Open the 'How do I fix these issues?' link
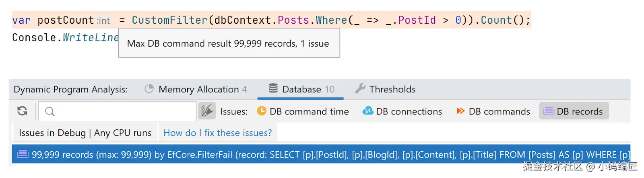This screenshot has width=644, height=178. click(218, 133)
